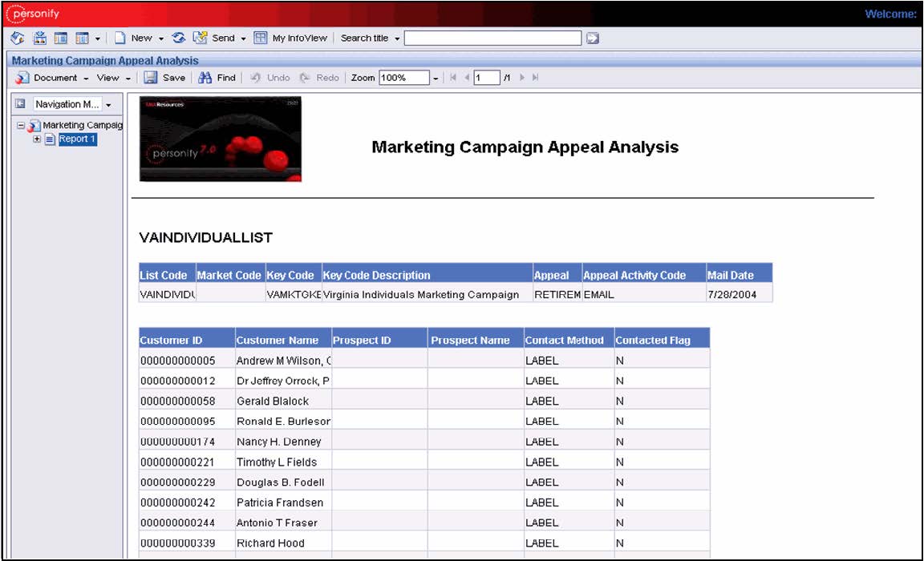Image resolution: width=924 pixels, height=561 pixels.
Task: Click the next page arrow
Action: coord(521,77)
